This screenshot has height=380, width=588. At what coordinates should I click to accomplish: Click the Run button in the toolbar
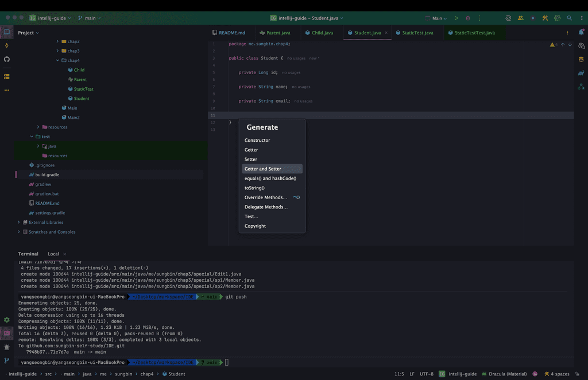click(x=457, y=18)
